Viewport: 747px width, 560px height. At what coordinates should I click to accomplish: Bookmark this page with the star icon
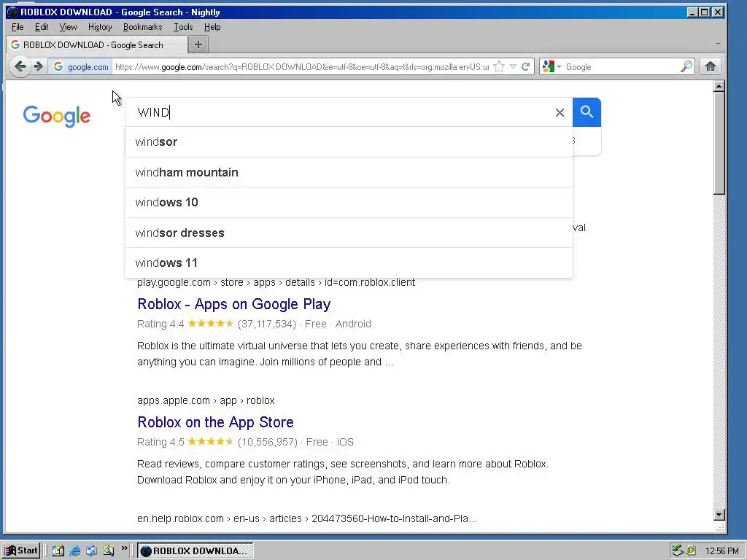[x=499, y=66]
